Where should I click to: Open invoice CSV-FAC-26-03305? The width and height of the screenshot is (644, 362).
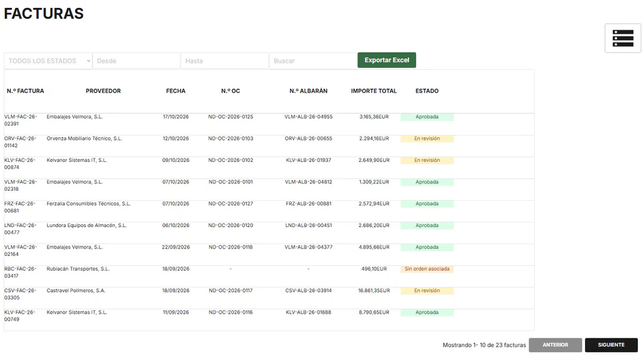coord(20,294)
